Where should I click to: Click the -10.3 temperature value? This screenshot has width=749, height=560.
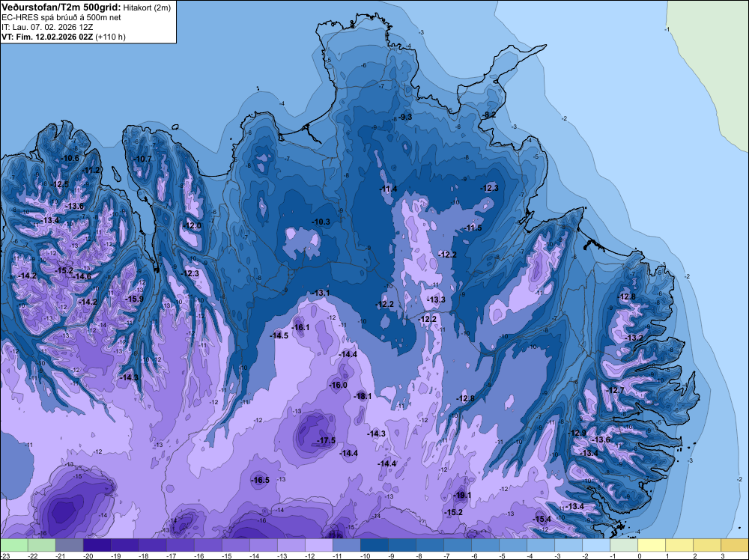321,222
